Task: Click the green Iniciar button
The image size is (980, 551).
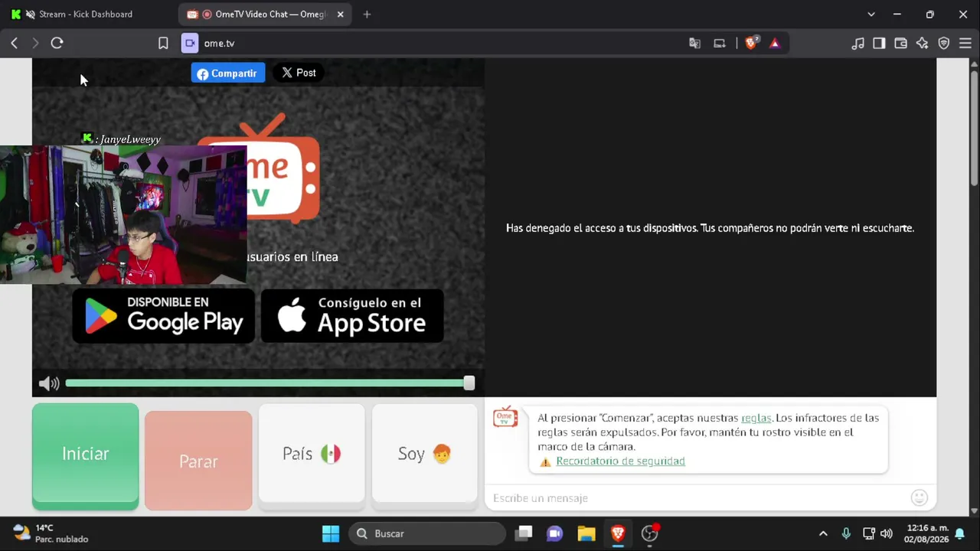Action: pos(86,455)
